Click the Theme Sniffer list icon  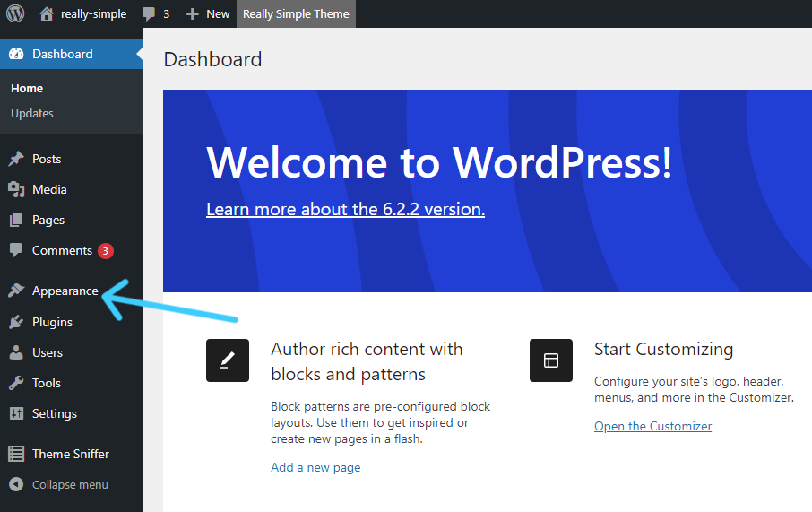[x=16, y=454]
